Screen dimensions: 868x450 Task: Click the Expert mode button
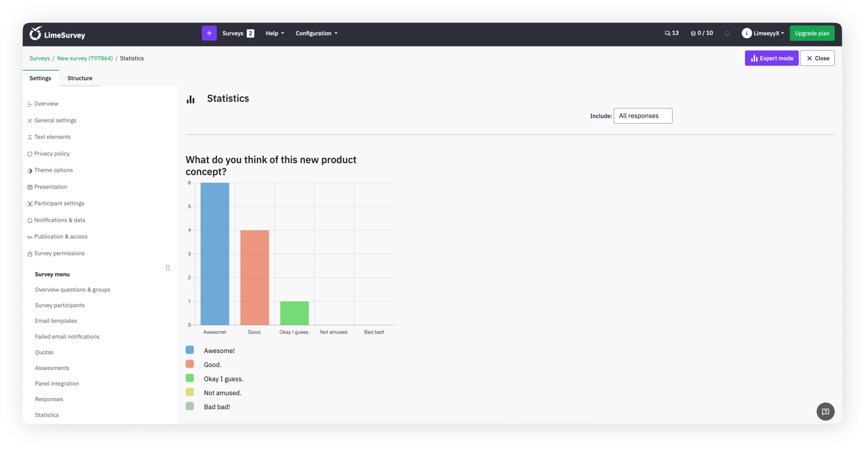click(771, 58)
